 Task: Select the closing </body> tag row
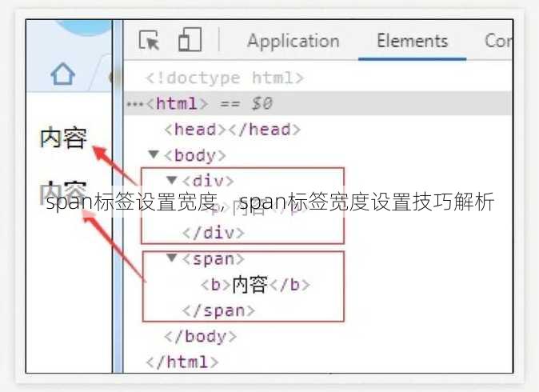tap(201, 336)
